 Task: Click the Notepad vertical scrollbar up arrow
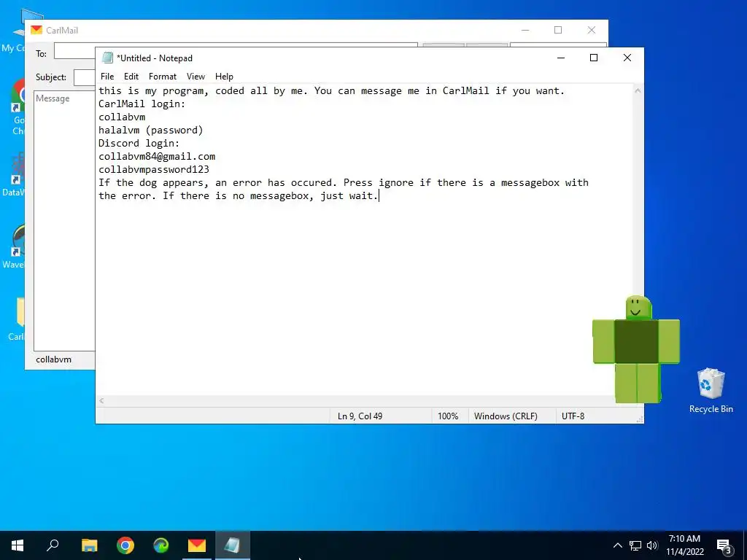638,90
